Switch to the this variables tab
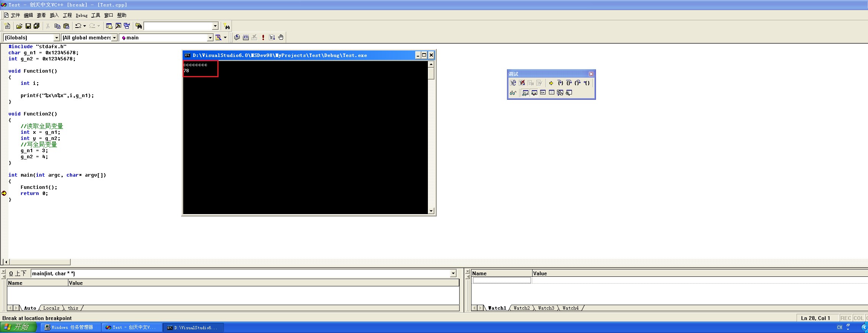The image size is (868, 333). coord(73,308)
